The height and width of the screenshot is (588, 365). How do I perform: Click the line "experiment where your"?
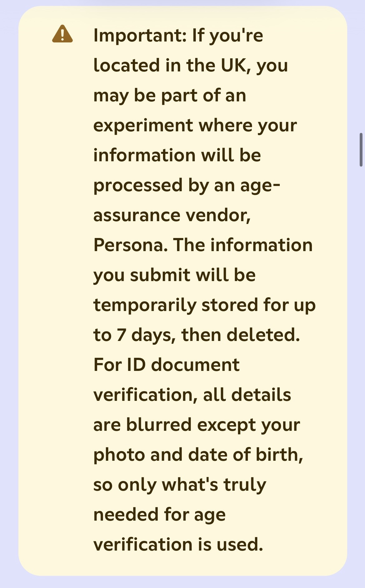(195, 125)
